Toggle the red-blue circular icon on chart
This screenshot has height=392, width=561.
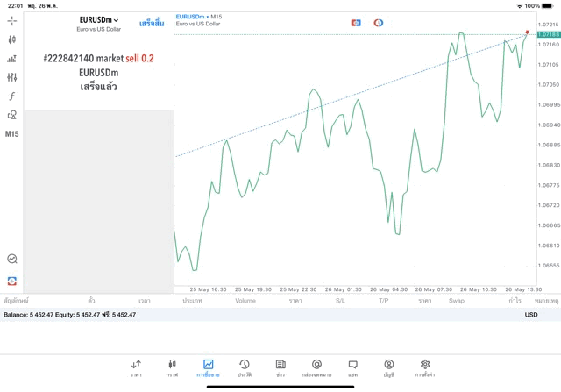[379, 23]
